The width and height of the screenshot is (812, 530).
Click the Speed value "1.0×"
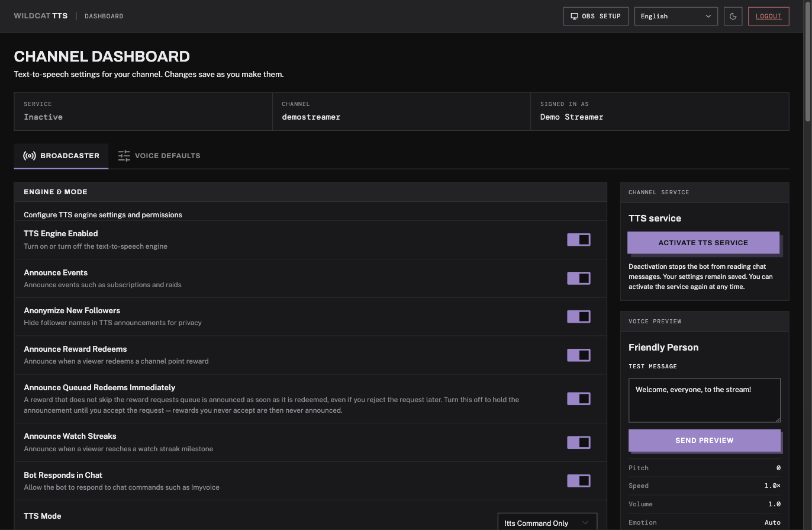pyautogui.click(x=772, y=486)
